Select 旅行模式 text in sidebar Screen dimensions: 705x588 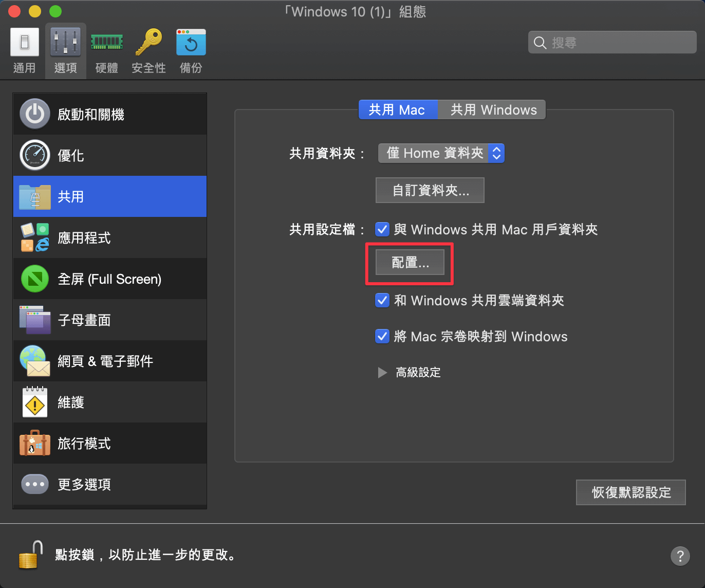84,443
